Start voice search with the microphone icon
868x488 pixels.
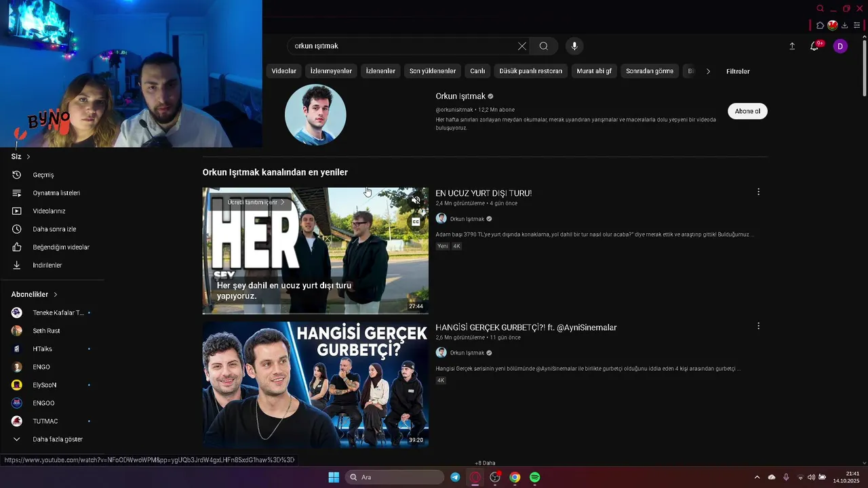[x=574, y=46]
